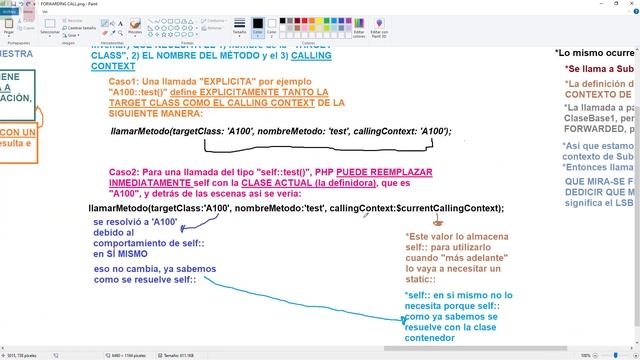Viewport: 640px width, 360px height.
Task: Select the Rectangle shape
Action: tap(170, 21)
